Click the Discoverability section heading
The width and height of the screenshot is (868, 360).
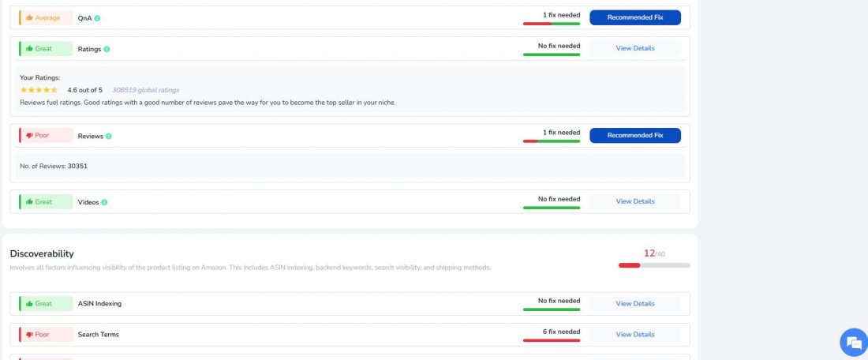[42, 253]
